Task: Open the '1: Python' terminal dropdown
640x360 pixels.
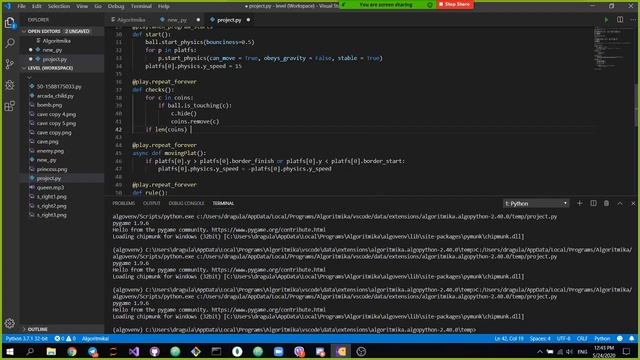Action: tap(536, 203)
